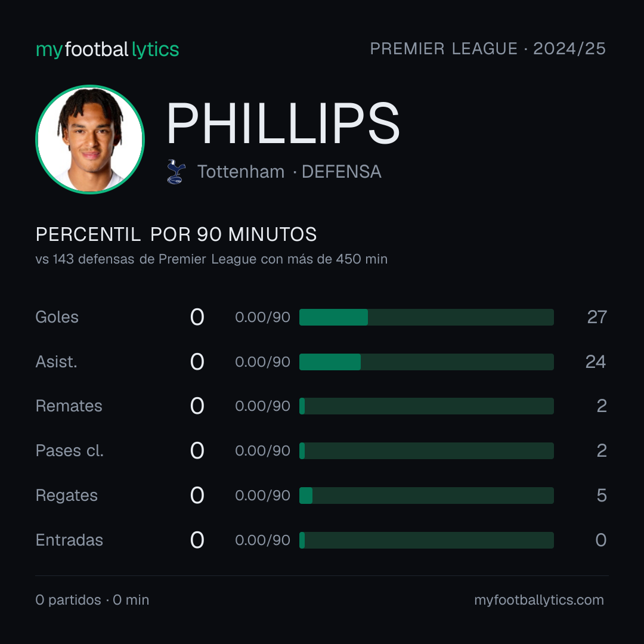Click the Goles percentile value 27
This screenshot has width=644, height=644.
point(597,317)
